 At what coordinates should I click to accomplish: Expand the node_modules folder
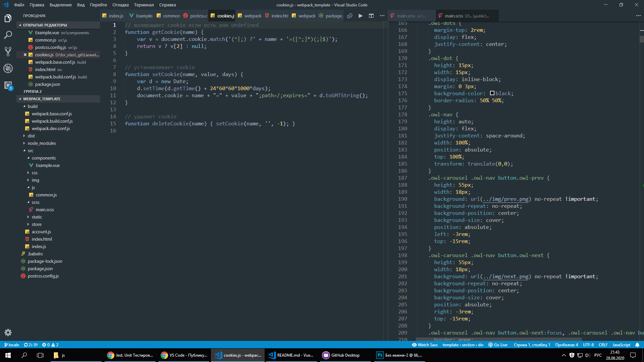click(x=42, y=143)
